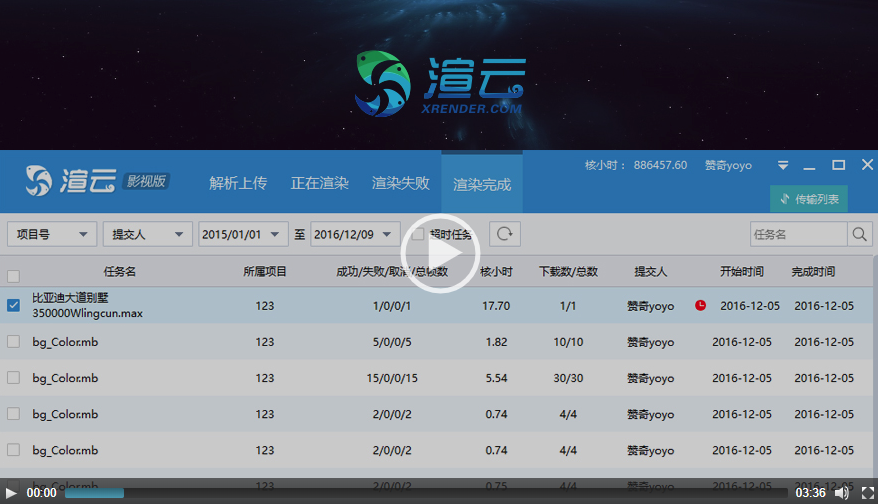Enter fullscreen mode for the video
This screenshot has height=504, width=878.
(867, 493)
